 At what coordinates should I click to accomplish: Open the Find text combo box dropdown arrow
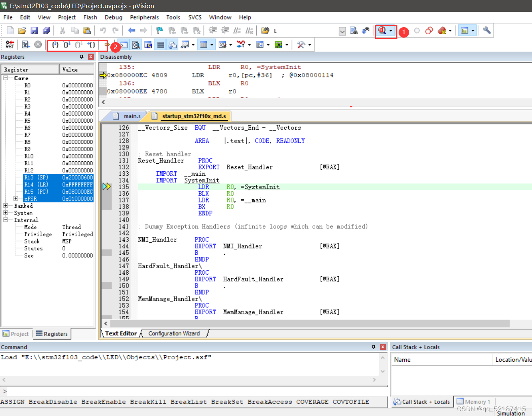[342, 31]
